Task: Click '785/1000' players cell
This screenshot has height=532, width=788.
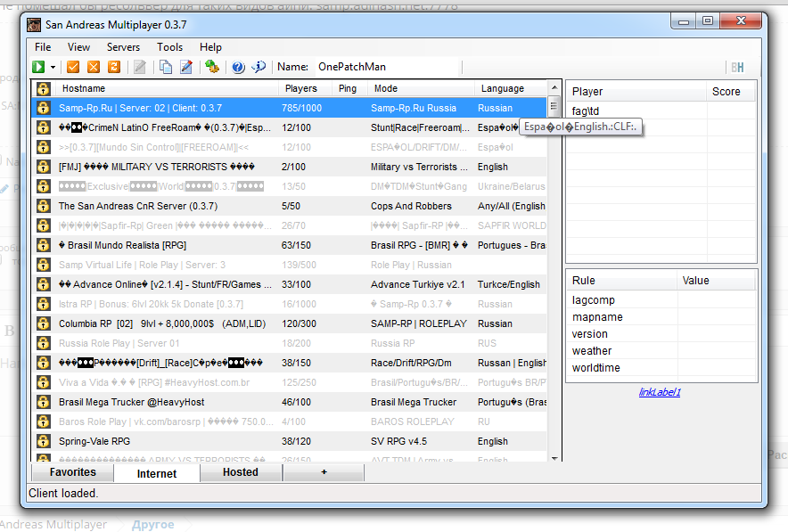Action: pos(301,108)
